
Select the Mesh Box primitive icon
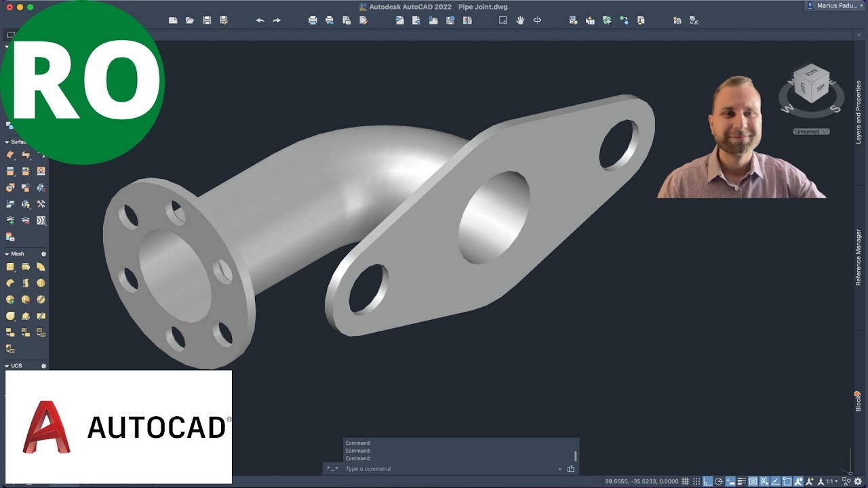pyautogui.click(x=10, y=267)
